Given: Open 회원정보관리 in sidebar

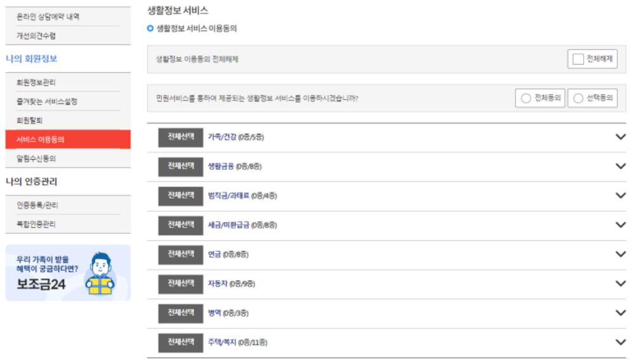Looking at the screenshot, I should pyautogui.click(x=36, y=82).
